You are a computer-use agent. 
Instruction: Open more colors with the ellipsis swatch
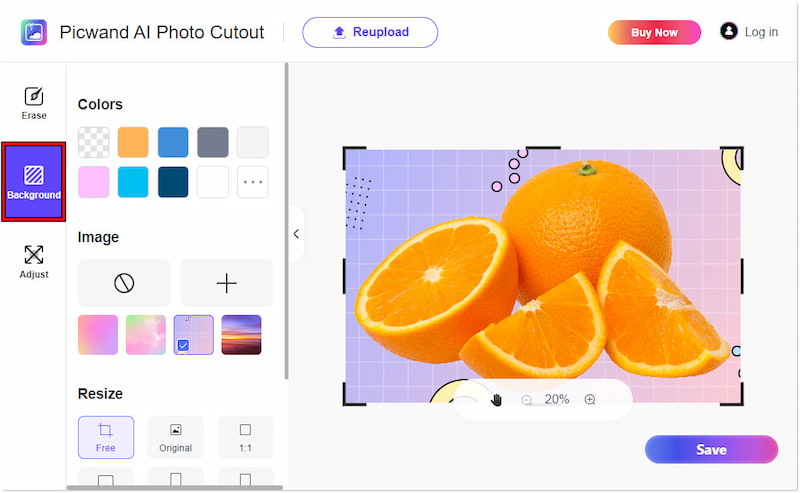tap(253, 182)
